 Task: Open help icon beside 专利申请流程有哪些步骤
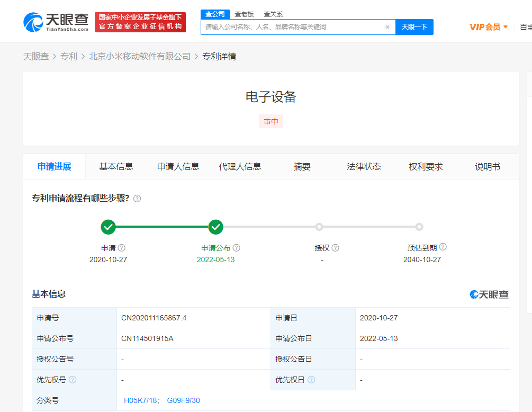137,199
